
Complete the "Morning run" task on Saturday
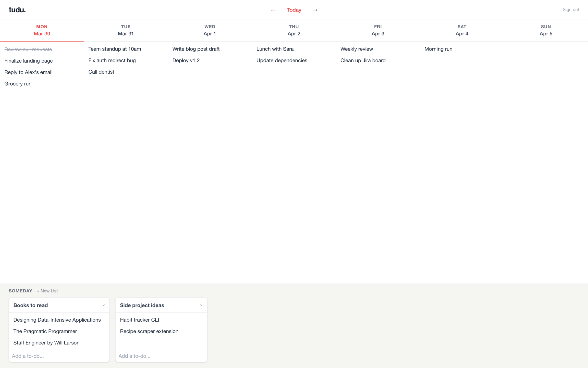pyautogui.click(x=438, y=49)
